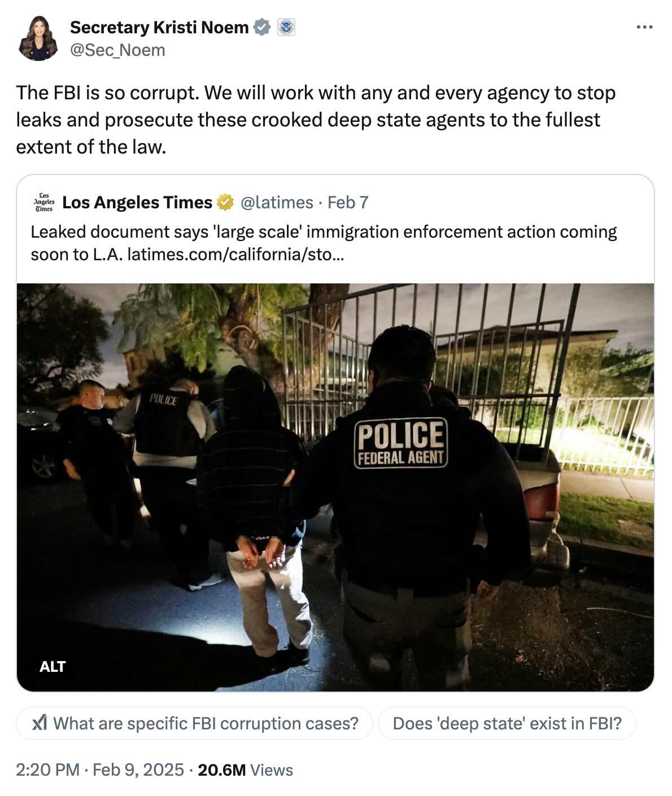This screenshot has width=672, height=796.
Task: Click the DHS affiliation badge icon
Action: (x=286, y=27)
